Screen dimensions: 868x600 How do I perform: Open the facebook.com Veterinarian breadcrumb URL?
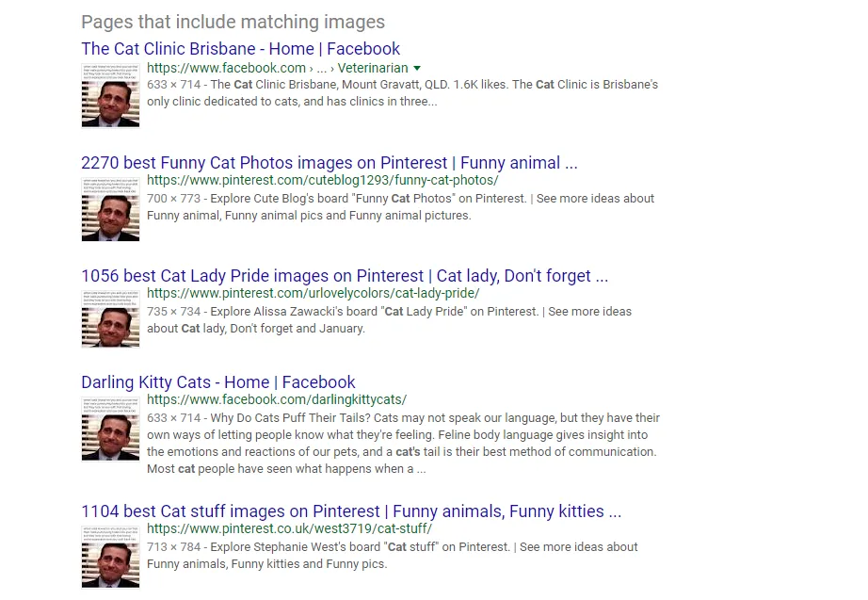coord(278,68)
